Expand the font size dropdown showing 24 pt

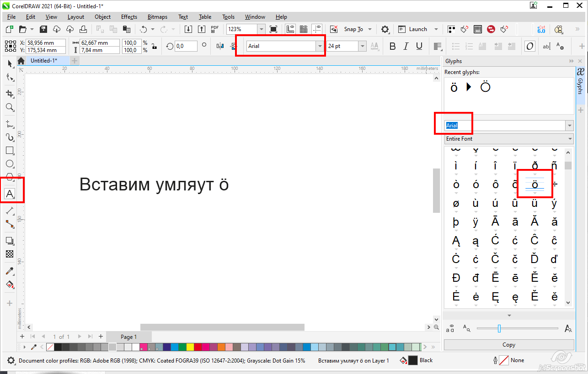pos(363,46)
